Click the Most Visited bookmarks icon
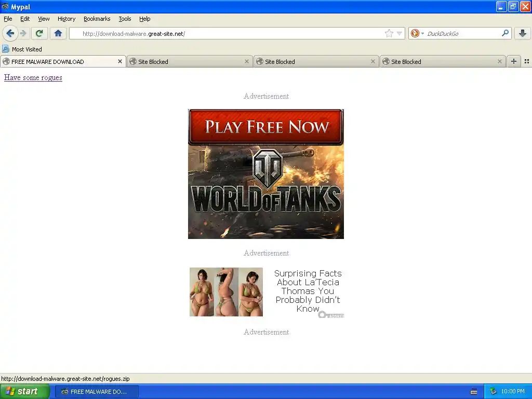The height and width of the screenshot is (399, 532). (x=6, y=49)
